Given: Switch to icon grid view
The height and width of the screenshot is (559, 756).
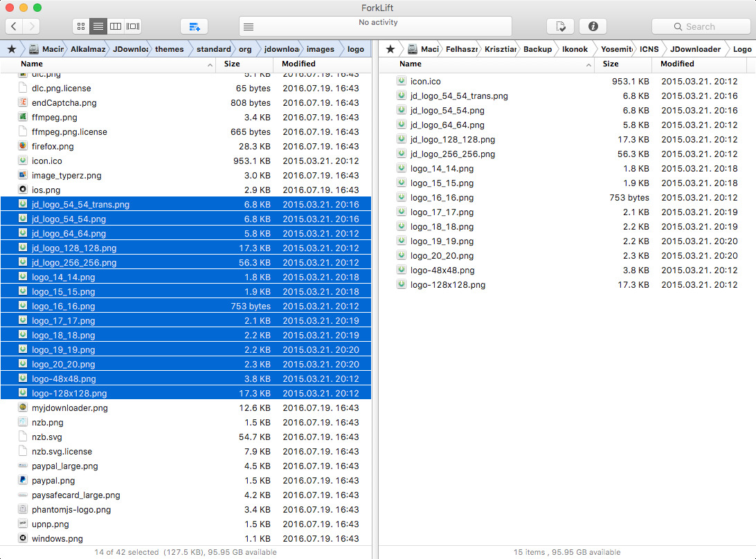Looking at the screenshot, I should (x=81, y=26).
